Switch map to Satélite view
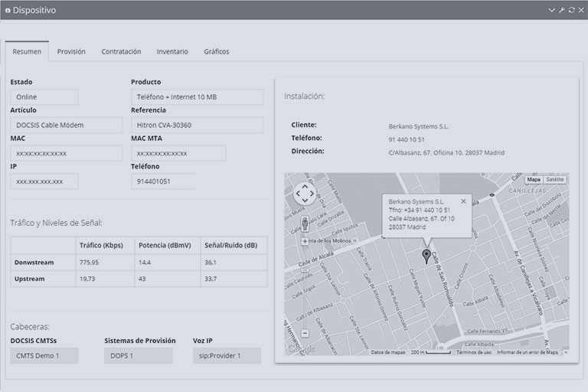Viewport: 588px width, 392px height. (x=554, y=180)
